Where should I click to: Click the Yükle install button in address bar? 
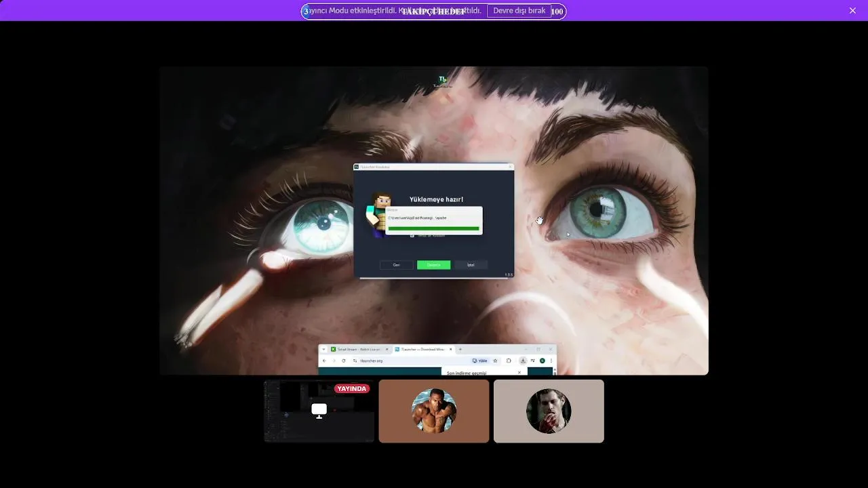point(480,361)
